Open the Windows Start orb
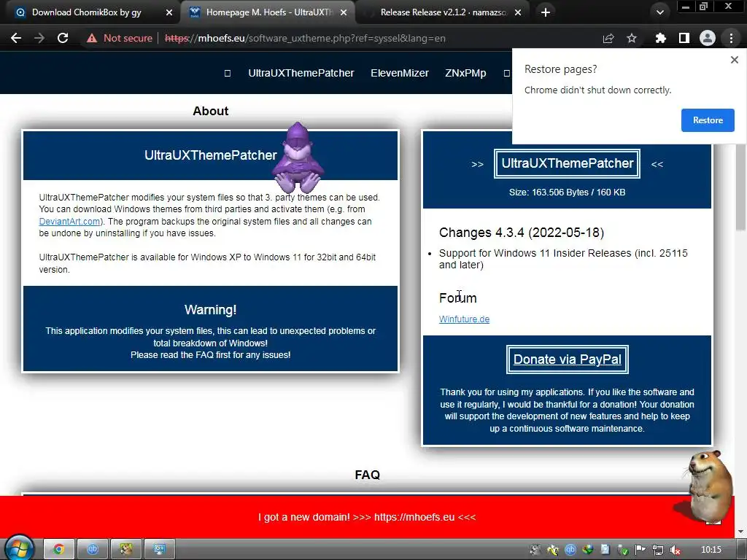 [19, 548]
